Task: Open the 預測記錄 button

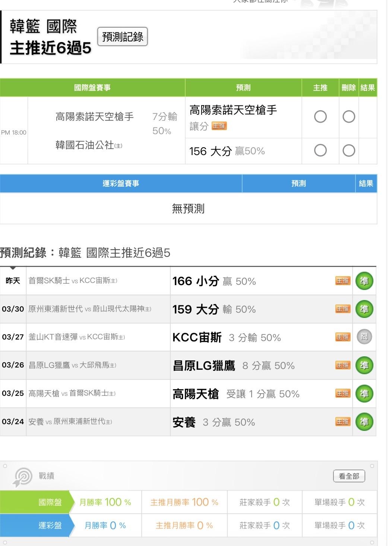Action: pos(122,37)
